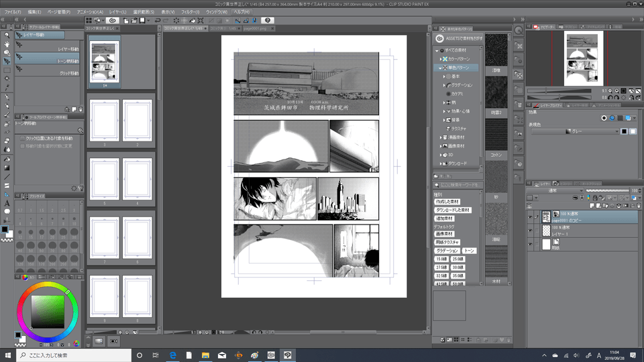Expand グラデーション material folder
This screenshot has height=362, width=644.
pos(444,85)
